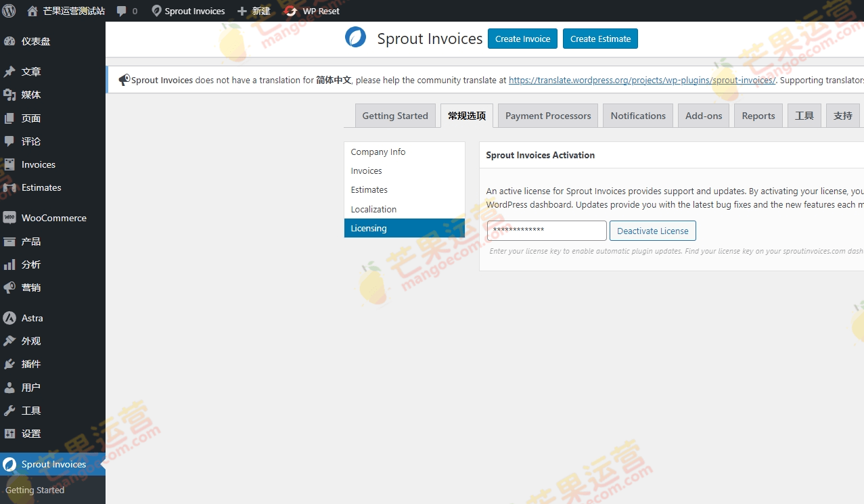
Task: Click the 设置 settings sidebar item
Action: tap(30, 434)
